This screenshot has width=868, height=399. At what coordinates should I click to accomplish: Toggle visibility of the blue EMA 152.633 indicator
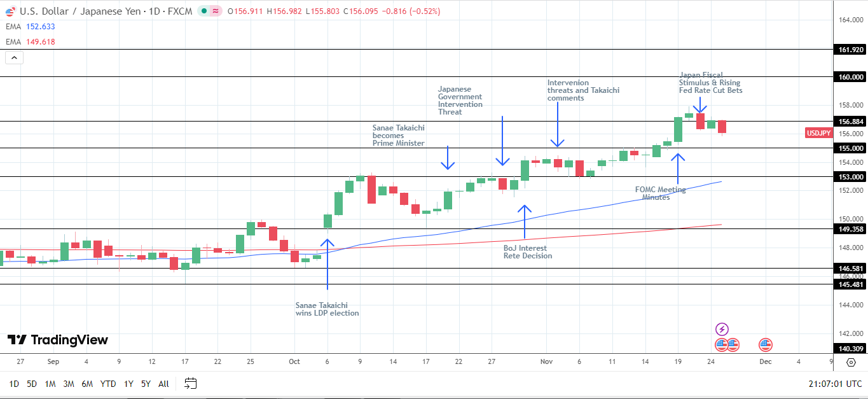38,27
